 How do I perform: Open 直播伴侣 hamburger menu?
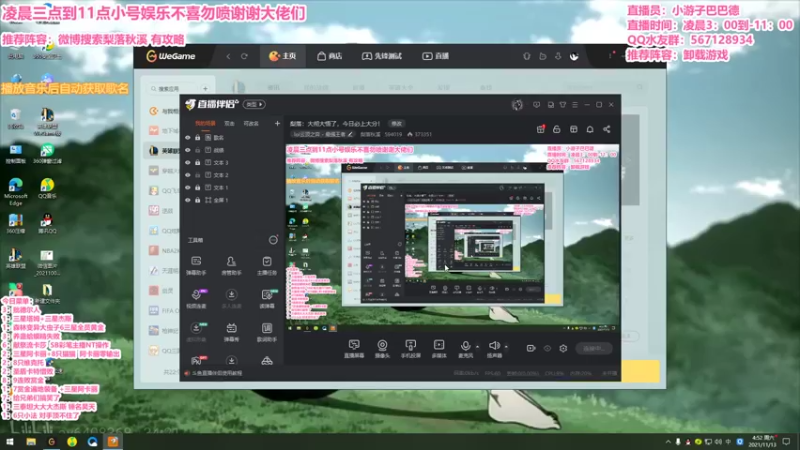click(575, 105)
